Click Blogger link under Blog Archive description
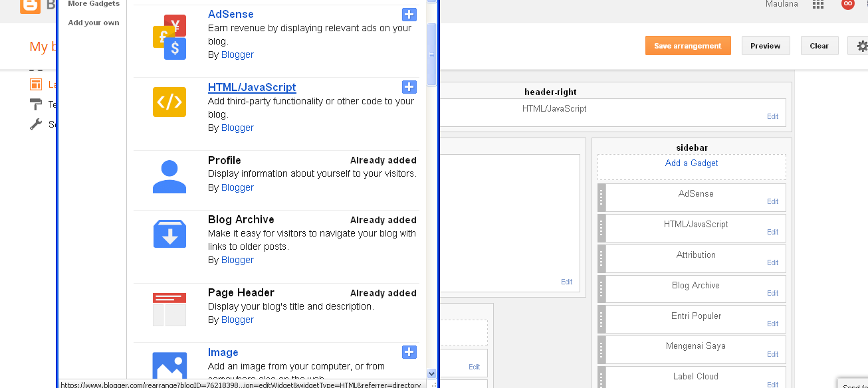The height and width of the screenshot is (388, 868). coord(237,260)
